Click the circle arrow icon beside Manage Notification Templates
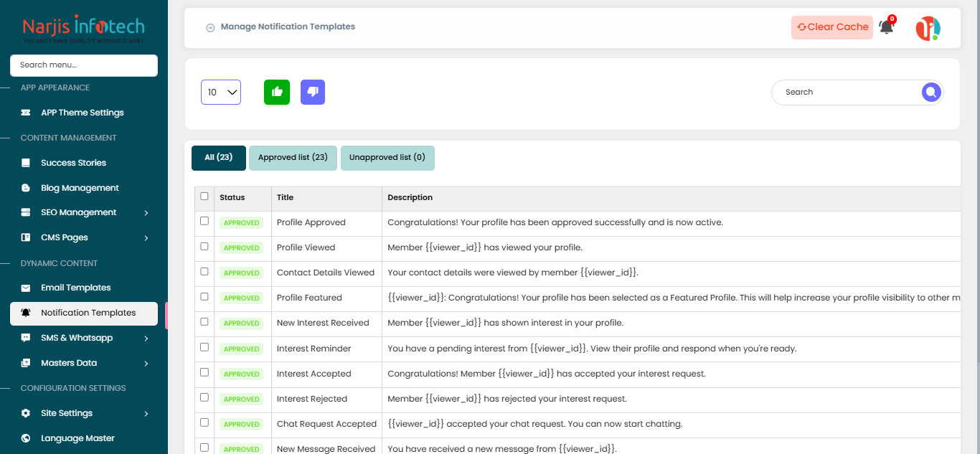This screenshot has height=454, width=980. tap(210, 27)
